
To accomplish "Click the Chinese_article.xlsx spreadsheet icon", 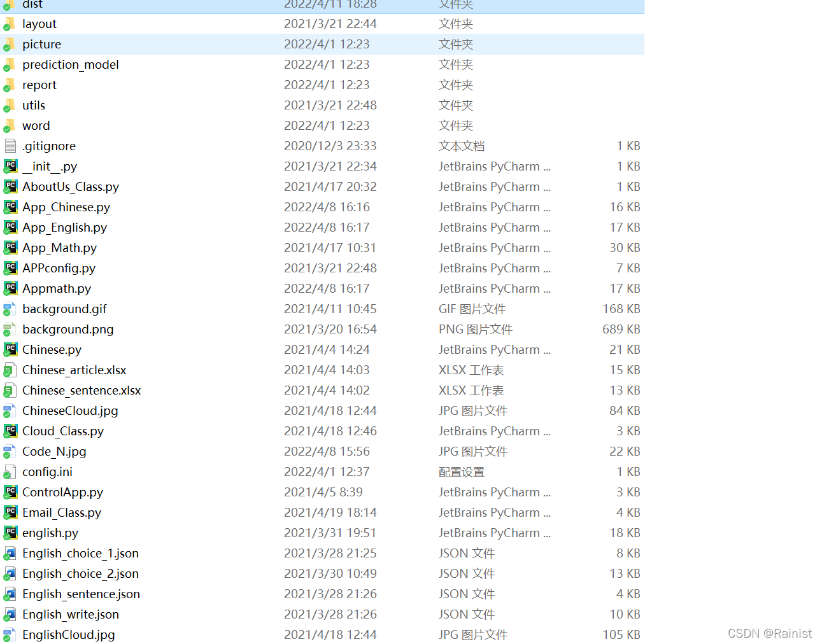I will tap(10, 370).
